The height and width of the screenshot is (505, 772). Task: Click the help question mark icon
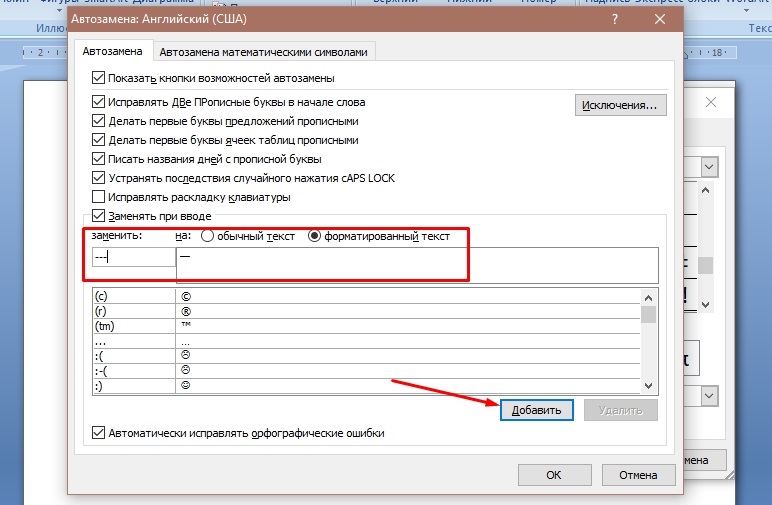coord(614,19)
